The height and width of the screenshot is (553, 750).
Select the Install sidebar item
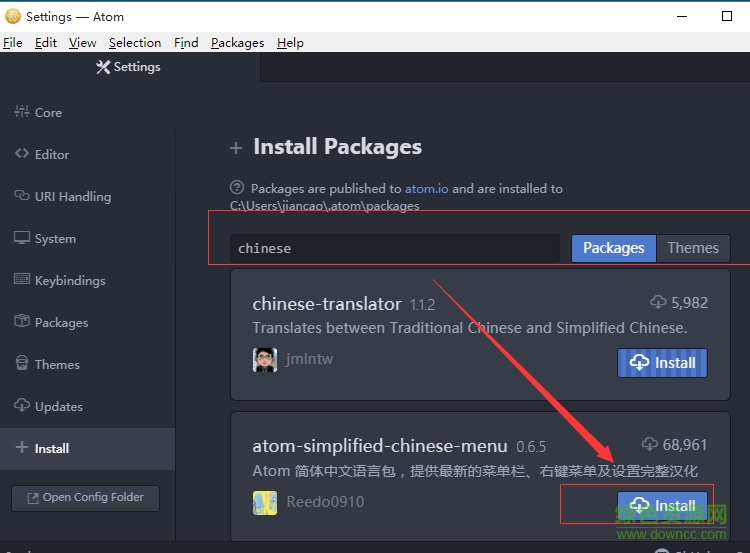51,449
